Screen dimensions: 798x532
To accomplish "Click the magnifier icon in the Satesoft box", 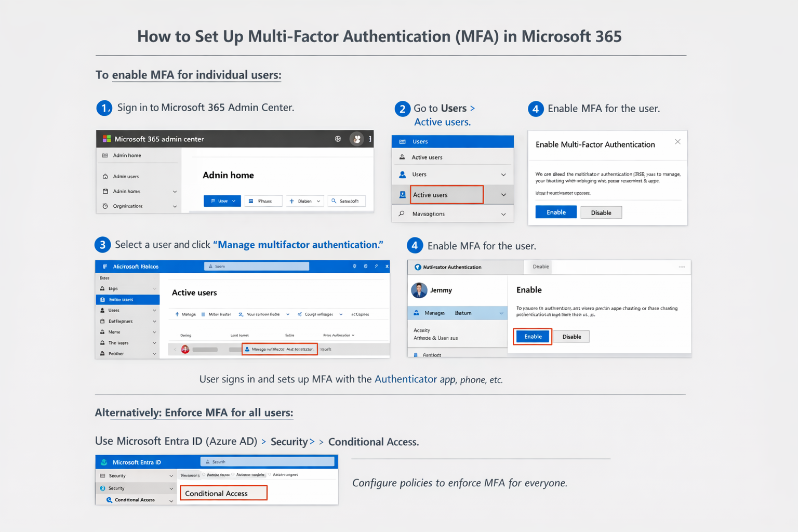I will 334,201.
